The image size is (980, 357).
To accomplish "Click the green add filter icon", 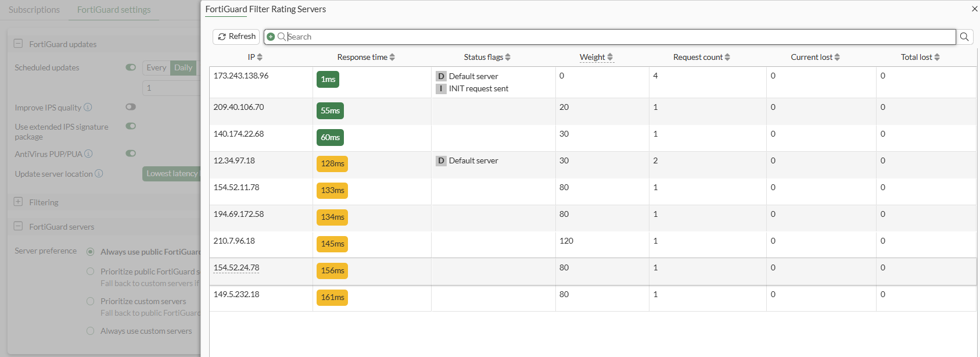I will pos(271,37).
